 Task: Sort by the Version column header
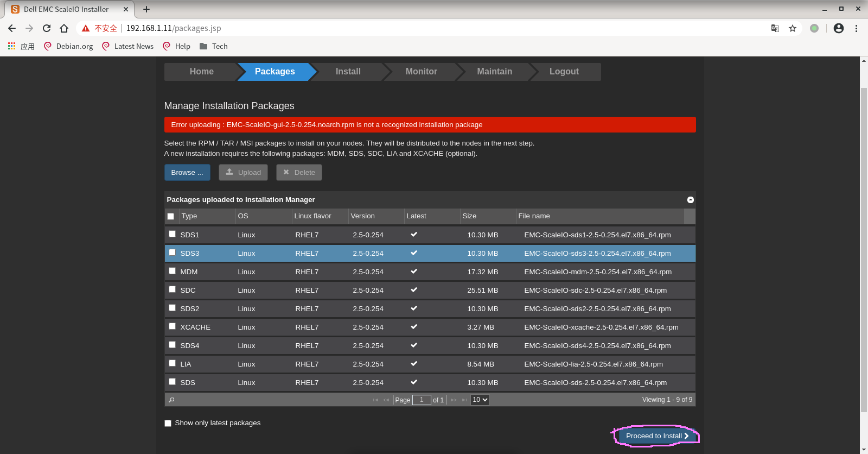376,216
